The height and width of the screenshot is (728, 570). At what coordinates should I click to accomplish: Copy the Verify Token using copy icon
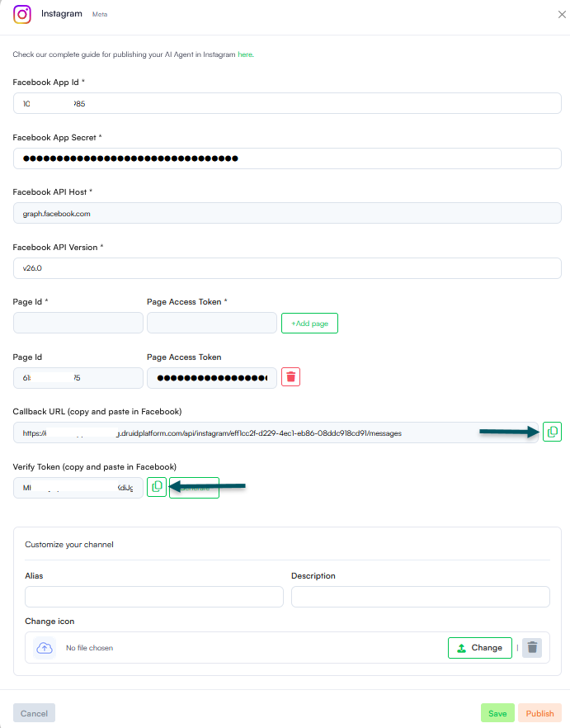(157, 487)
